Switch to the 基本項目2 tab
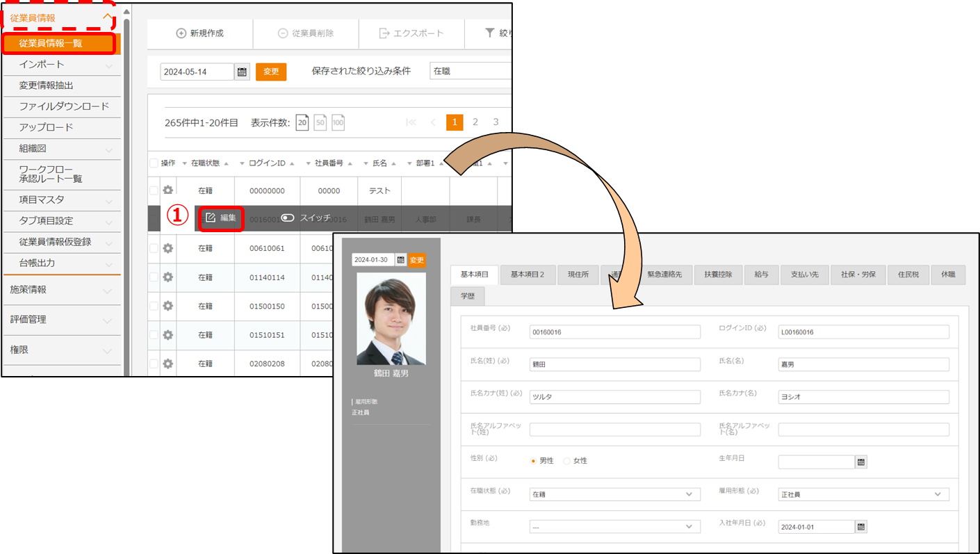980x554 pixels. pos(527,275)
